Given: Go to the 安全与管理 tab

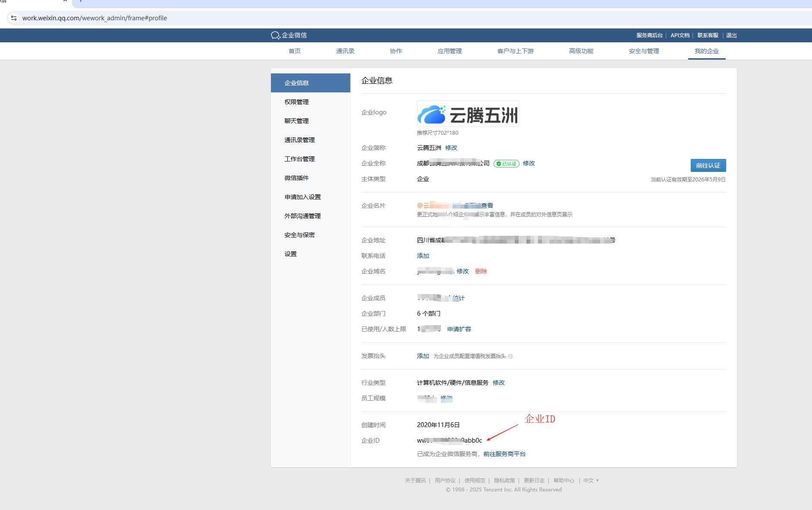Looking at the screenshot, I should coord(644,51).
